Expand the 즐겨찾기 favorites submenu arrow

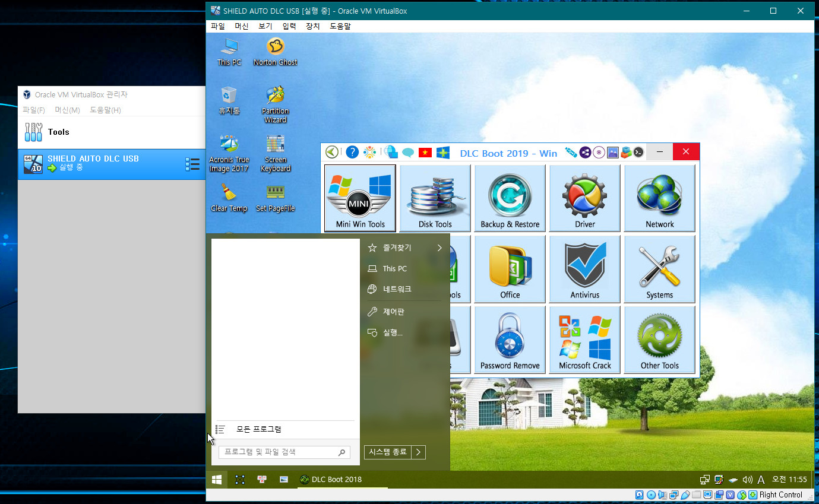[x=439, y=248]
